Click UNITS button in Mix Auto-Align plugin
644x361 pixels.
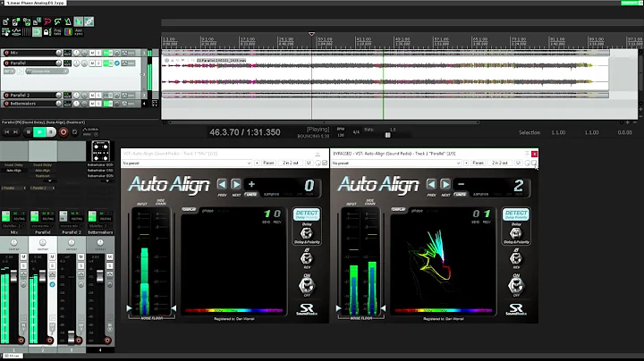click(x=251, y=194)
